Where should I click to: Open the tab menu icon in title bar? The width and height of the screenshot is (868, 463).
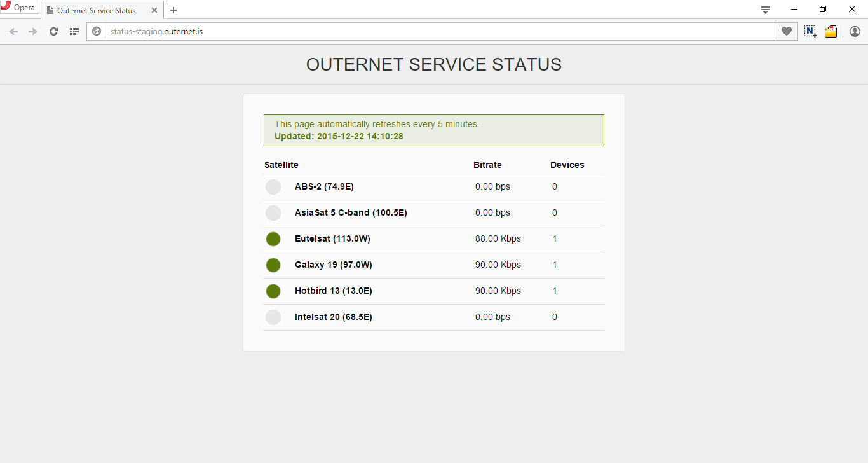(766, 10)
